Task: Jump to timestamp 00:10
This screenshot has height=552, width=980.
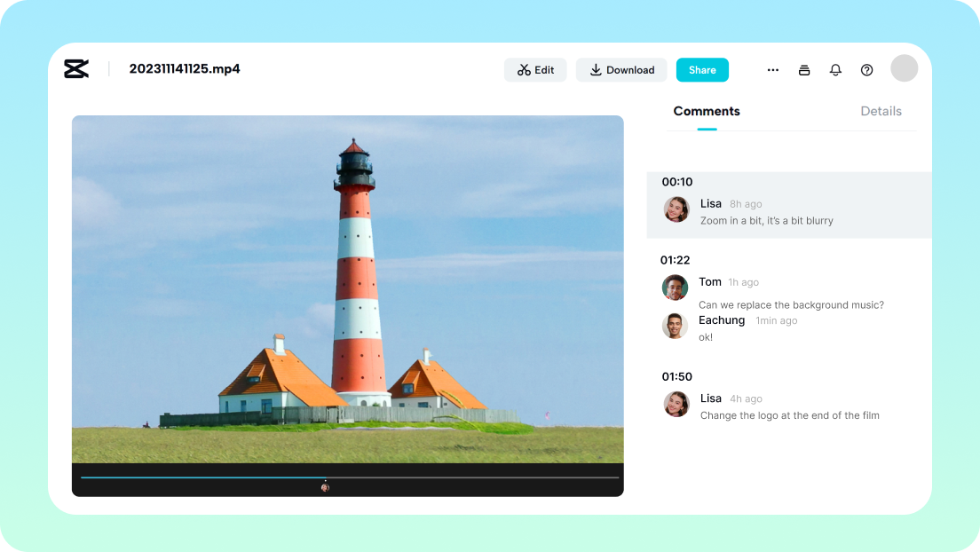Action: tap(677, 182)
